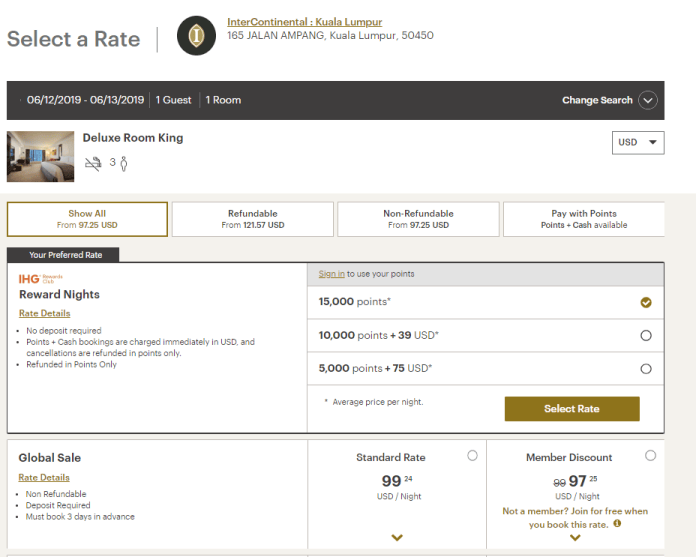Screen dimensions: 696x557
Task: Open InterContinental : Kuala Lumpur hotel link
Action: coord(304,22)
